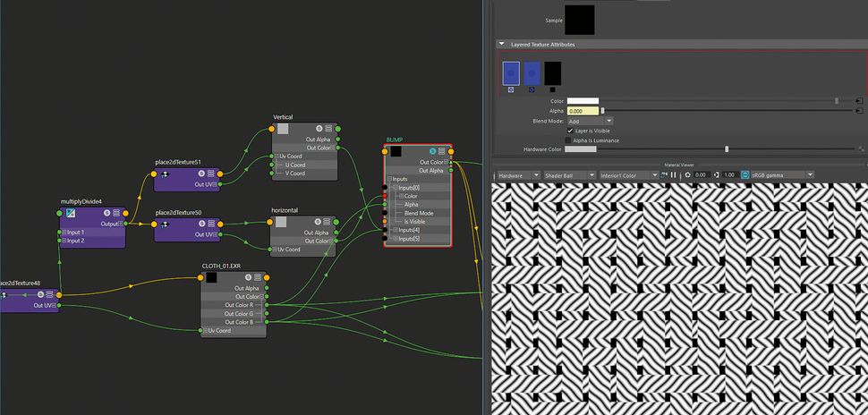Viewport: 868px width, 415px height.
Task: Expand Input 1 on multiplyDivide4 node
Action: [63, 233]
